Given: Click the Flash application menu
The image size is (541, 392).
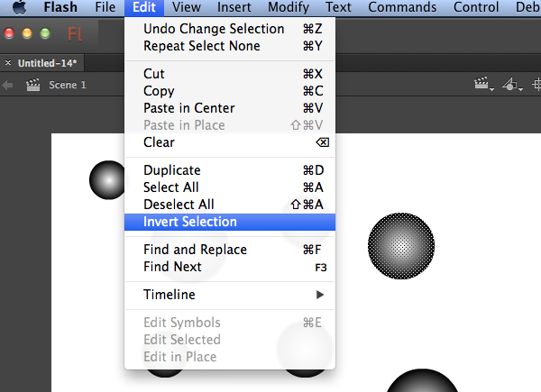Looking at the screenshot, I should [x=60, y=8].
